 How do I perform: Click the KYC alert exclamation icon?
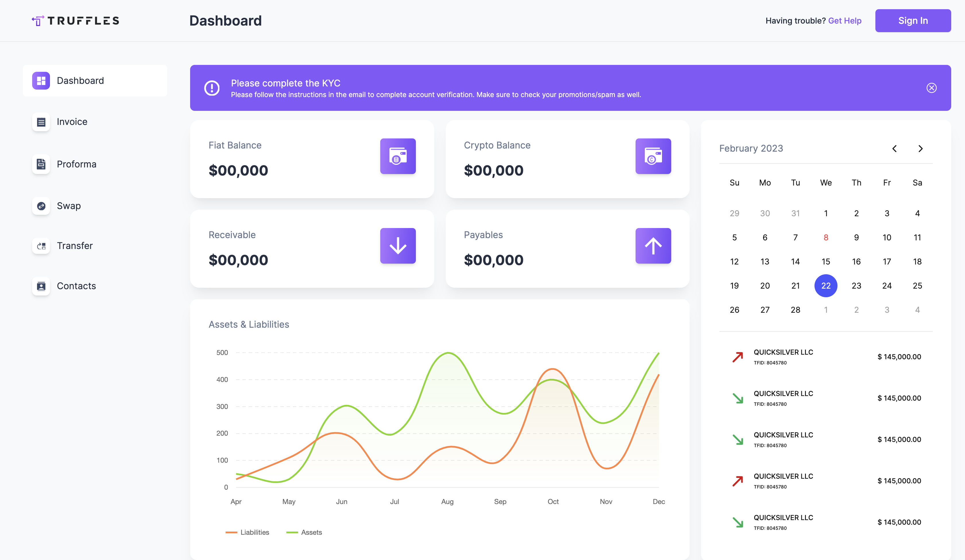[x=212, y=88]
